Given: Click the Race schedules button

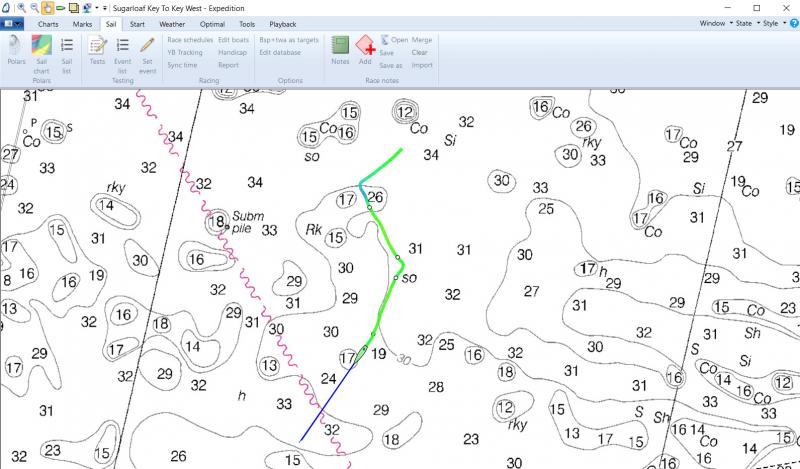Looking at the screenshot, I should tap(189, 40).
